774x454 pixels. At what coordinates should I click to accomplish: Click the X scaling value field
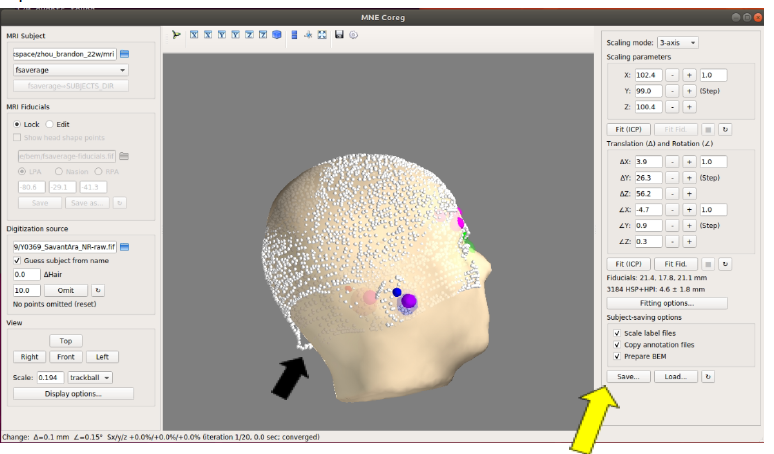[649, 75]
